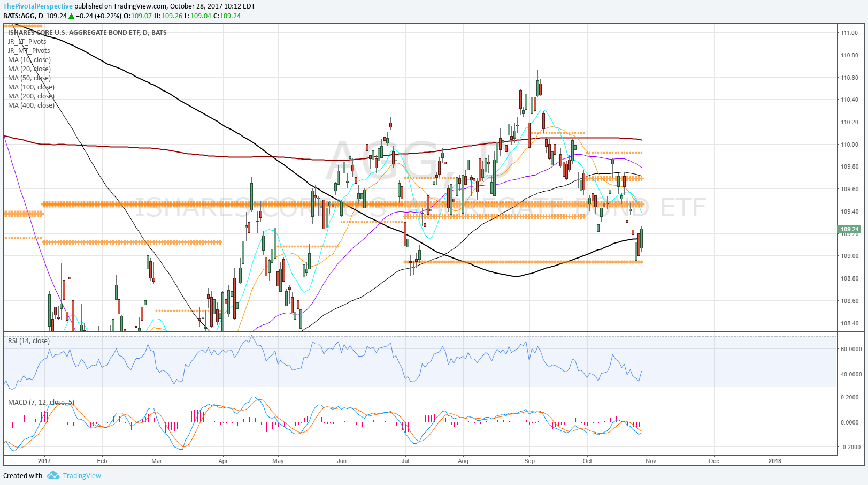
Task: Open ThePivotalPerspective author link
Action: tap(38, 6)
